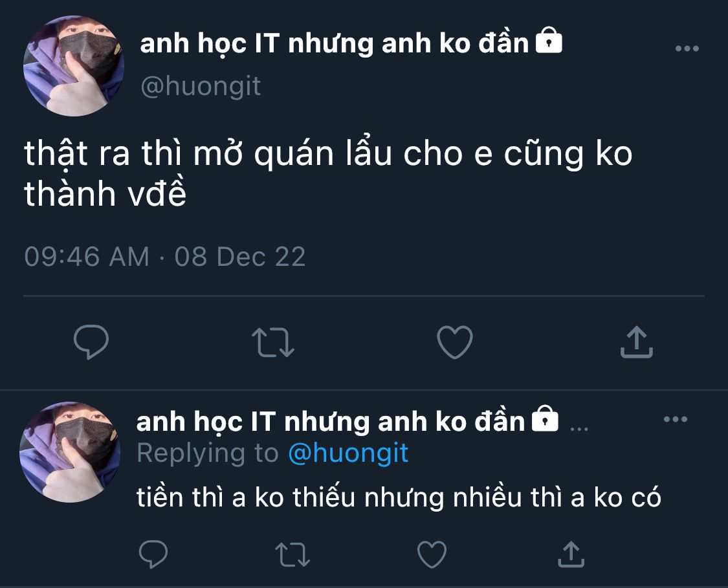
Task: Like the main tweet with heart icon
Action: click(455, 342)
